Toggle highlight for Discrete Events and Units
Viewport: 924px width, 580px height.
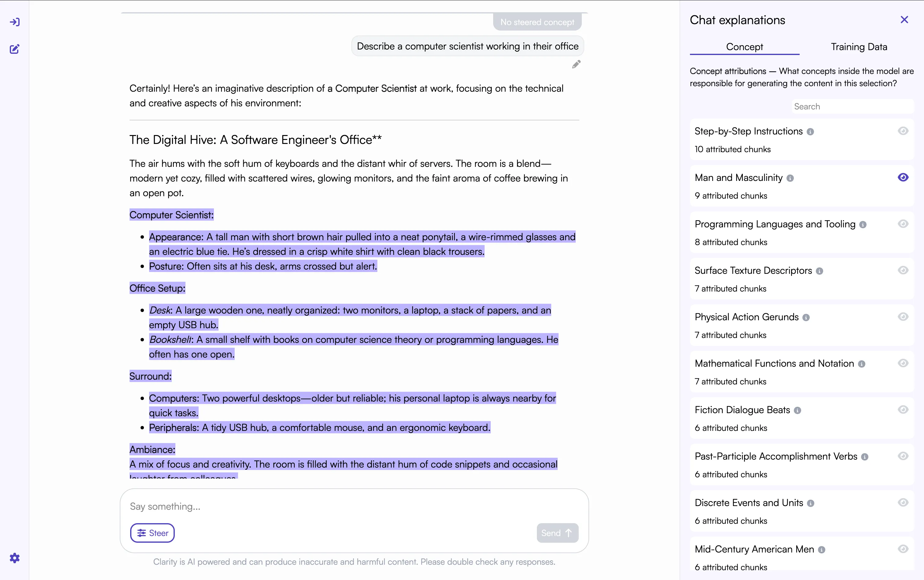903,502
